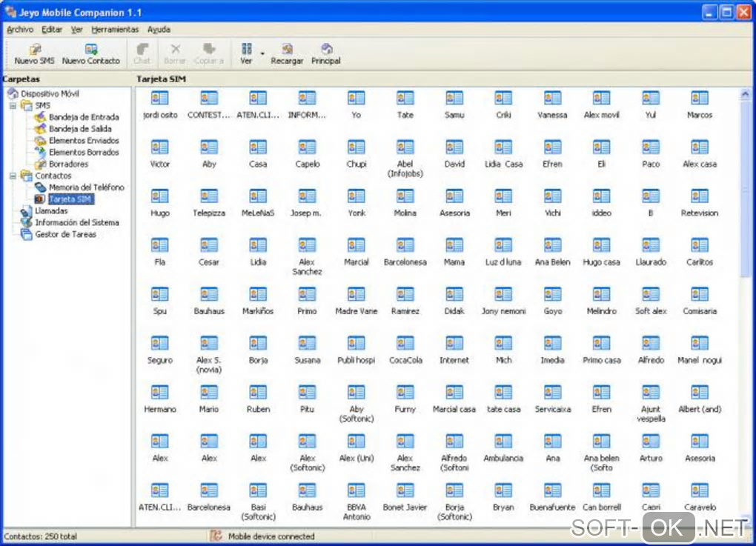
Task: Open the Editar menu
Action: [52, 30]
